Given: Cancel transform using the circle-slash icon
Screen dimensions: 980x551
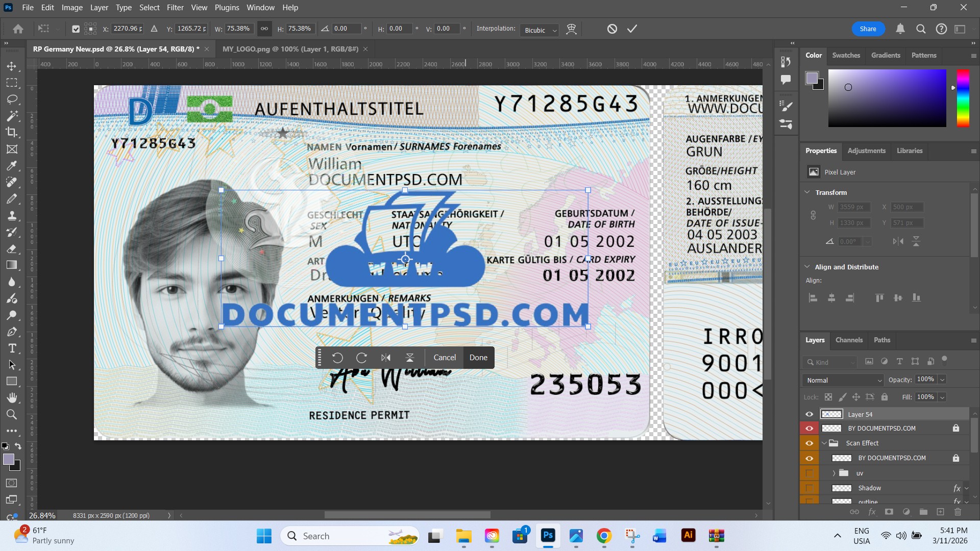Looking at the screenshot, I should [612, 29].
